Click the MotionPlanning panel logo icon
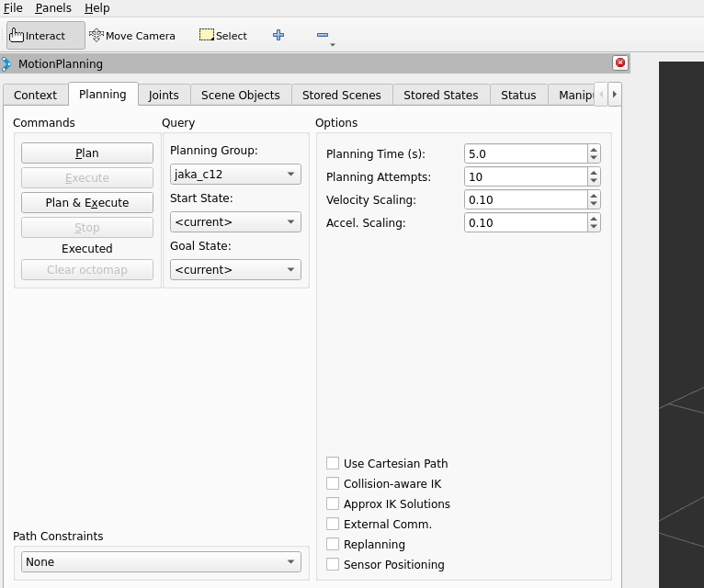 tap(6, 64)
